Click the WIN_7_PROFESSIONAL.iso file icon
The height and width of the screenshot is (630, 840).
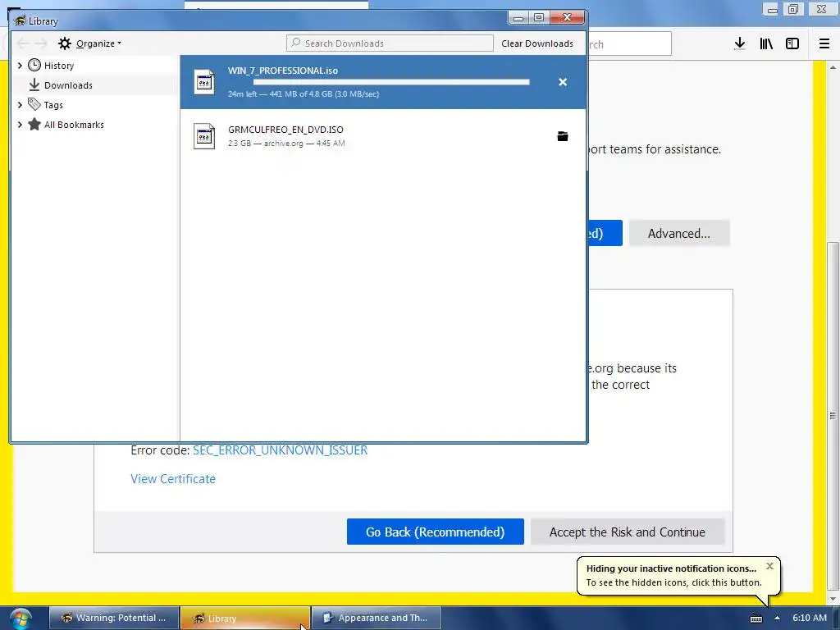[204, 82]
